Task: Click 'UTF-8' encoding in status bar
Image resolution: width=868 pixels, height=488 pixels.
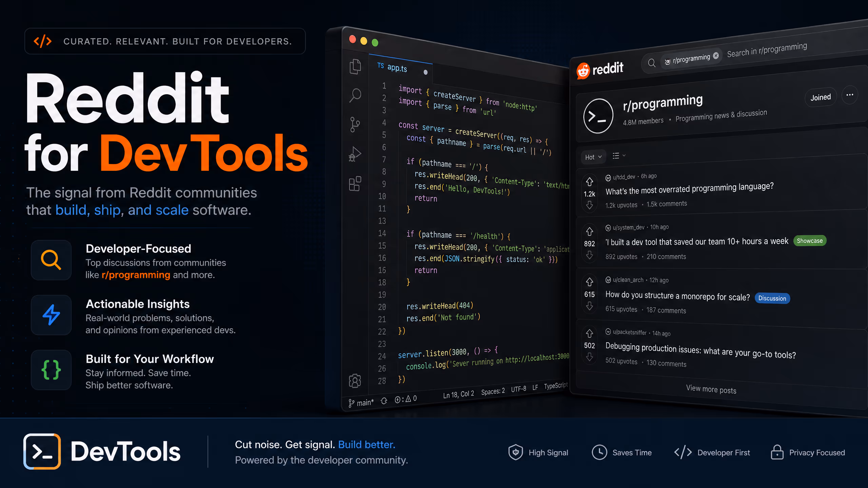Action: [518, 389]
